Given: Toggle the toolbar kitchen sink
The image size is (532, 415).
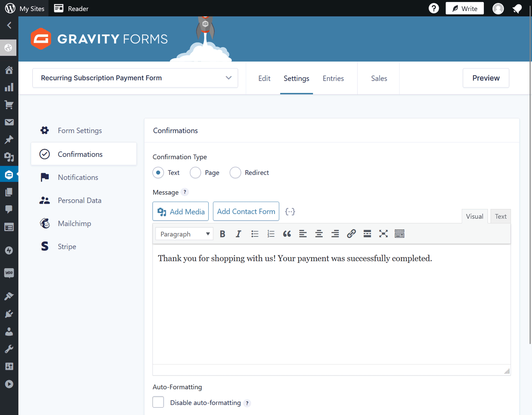Looking at the screenshot, I should tap(399, 234).
